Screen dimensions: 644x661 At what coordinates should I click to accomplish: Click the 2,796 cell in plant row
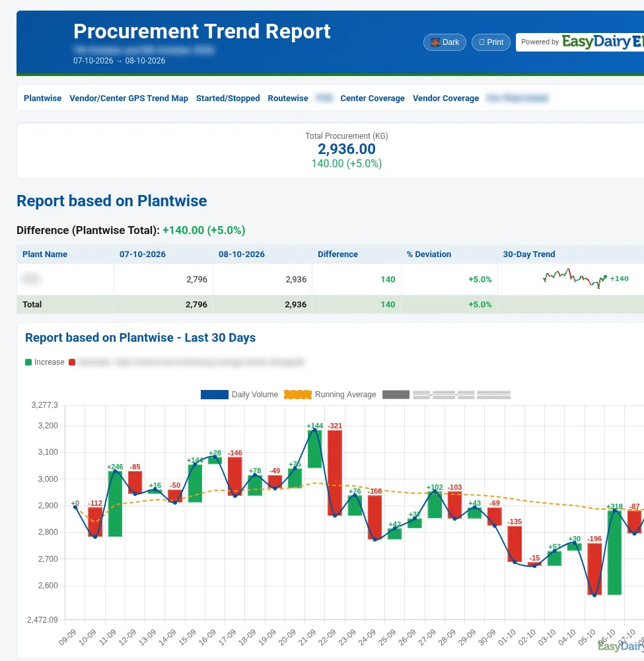pyautogui.click(x=163, y=279)
